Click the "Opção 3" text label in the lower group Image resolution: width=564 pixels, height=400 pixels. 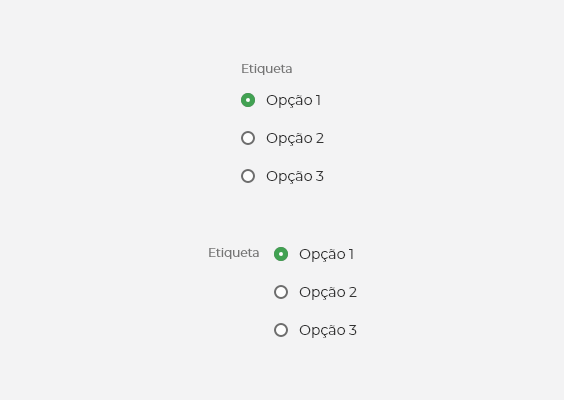pos(328,331)
